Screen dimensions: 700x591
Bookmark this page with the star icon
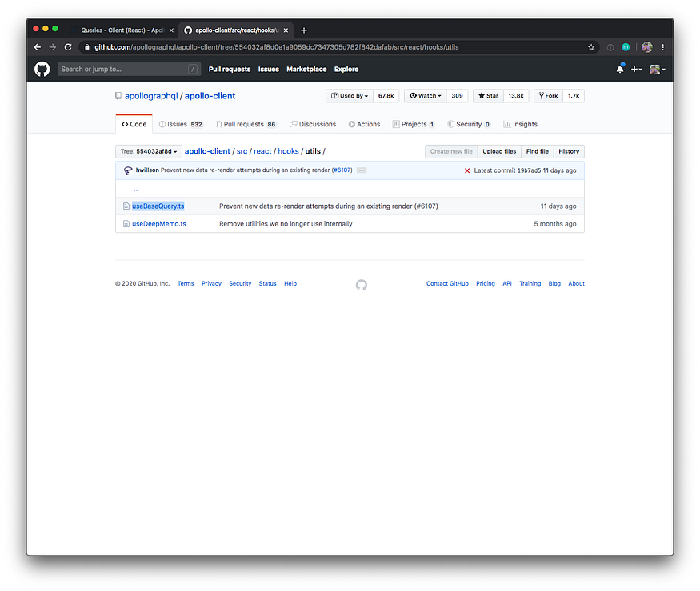tap(591, 47)
